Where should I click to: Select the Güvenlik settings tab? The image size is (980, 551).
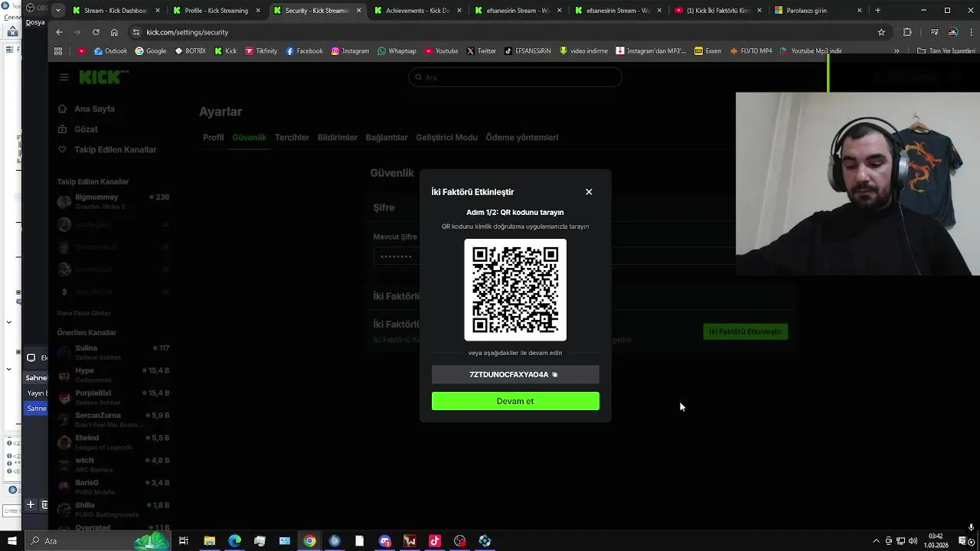click(x=249, y=138)
